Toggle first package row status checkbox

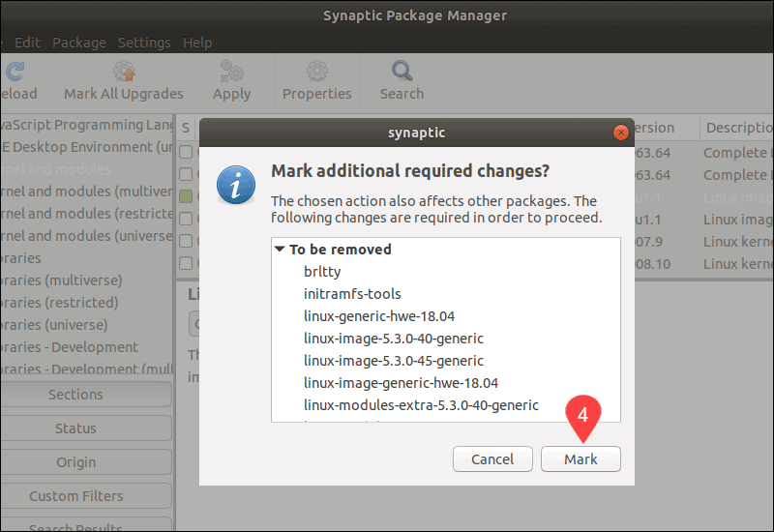coord(186,152)
